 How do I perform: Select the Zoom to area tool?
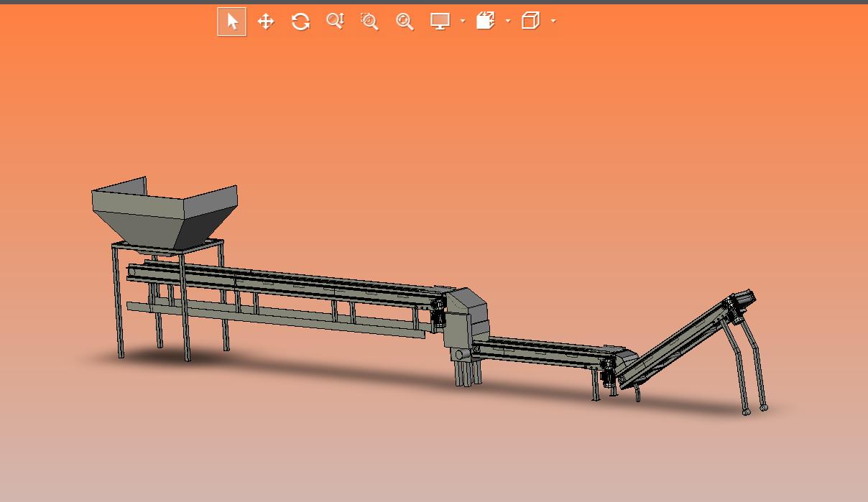pos(369,22)
